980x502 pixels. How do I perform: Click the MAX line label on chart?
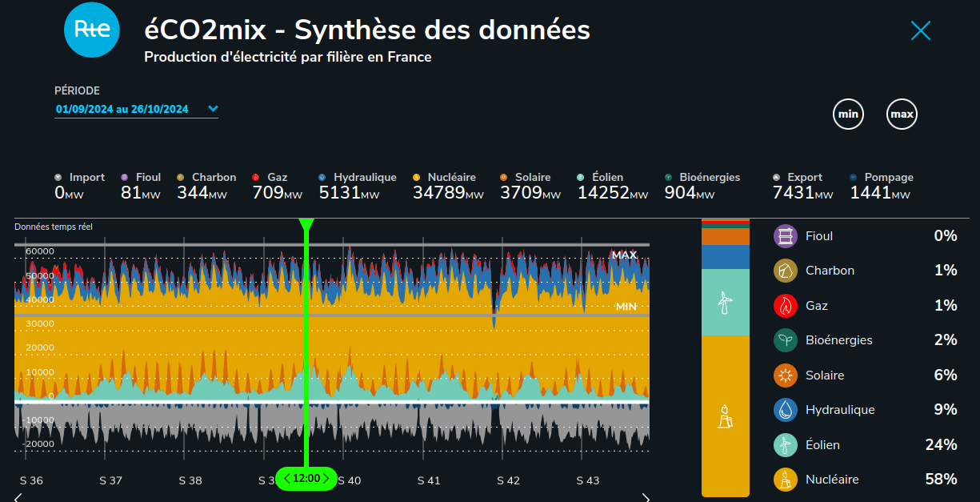pyautogui.click(x=624, y=255)
